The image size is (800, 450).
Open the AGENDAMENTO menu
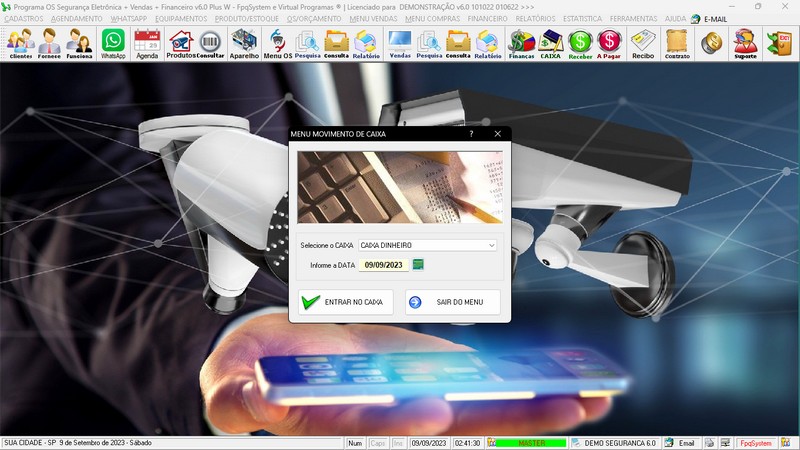tap(77, 19)
